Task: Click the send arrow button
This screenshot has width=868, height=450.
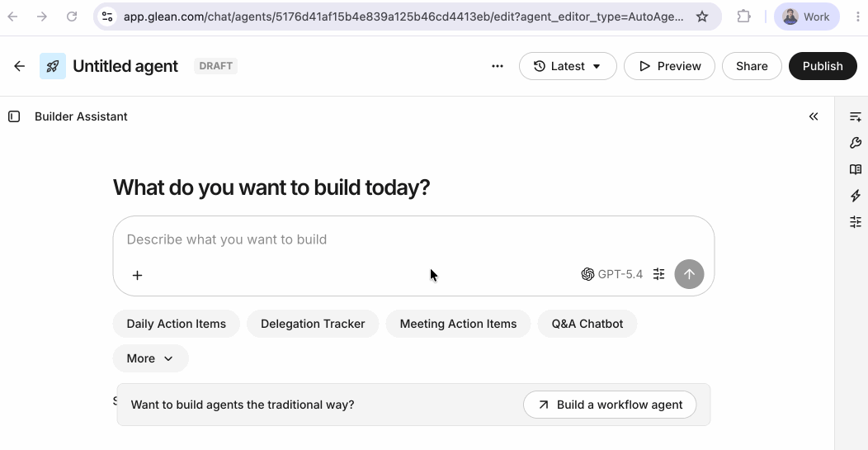Action: pos(689,274)
